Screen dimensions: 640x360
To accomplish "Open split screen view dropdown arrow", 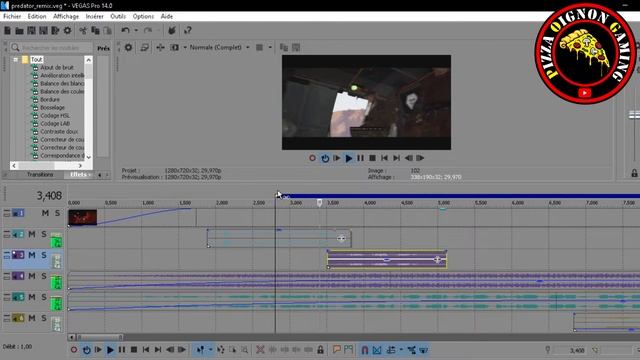I will [x=184, y=47].
